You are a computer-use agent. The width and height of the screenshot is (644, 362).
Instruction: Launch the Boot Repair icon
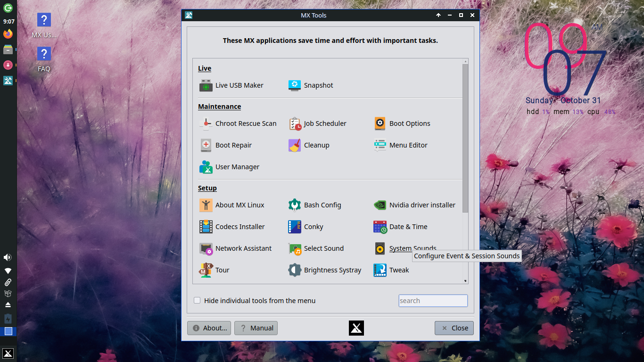206,145
